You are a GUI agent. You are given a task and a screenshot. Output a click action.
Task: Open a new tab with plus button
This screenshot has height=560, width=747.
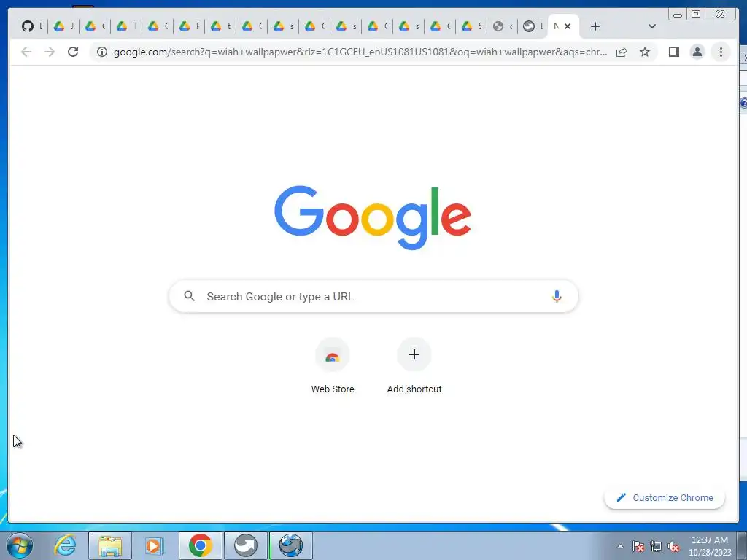[x=595, y=26]
